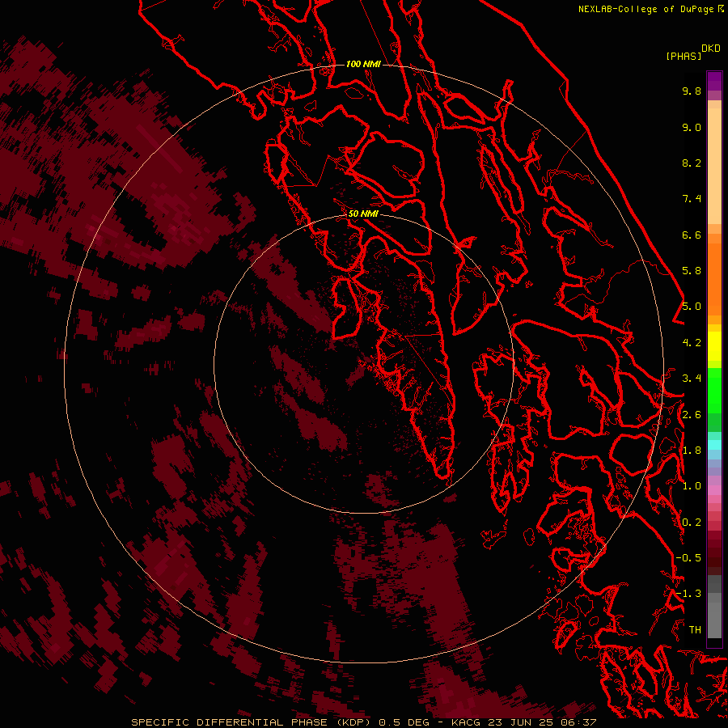Click the Specific Differential Phase (KDP) caption

(x=252, y=722)
